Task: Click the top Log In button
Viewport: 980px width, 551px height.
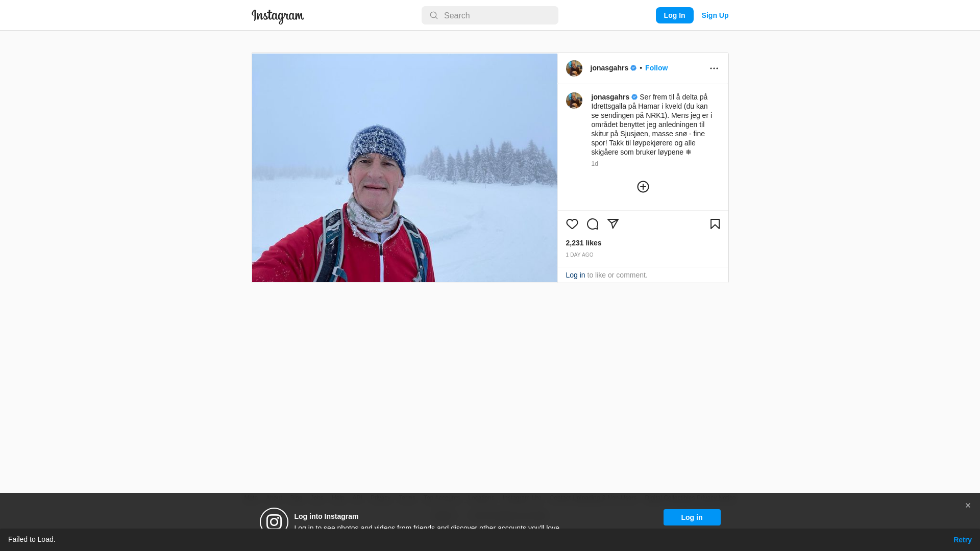Action: coord(674,15)
